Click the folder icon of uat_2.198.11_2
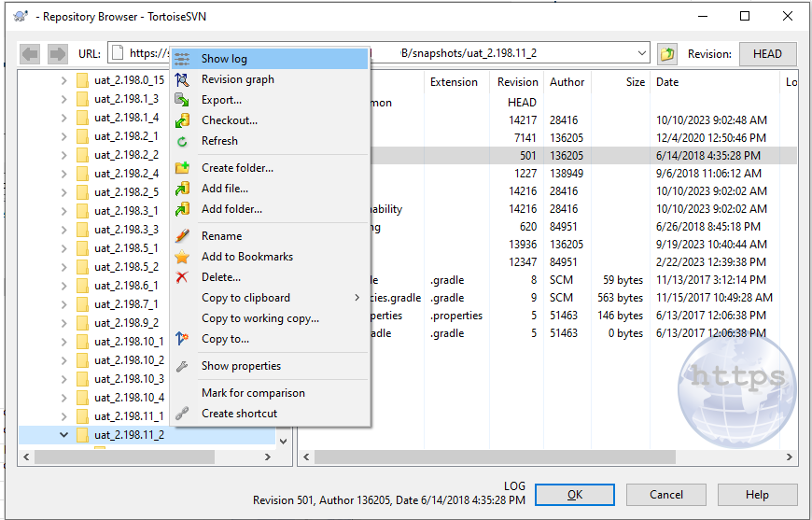The height and width of the screenshot is (520, 812). [82, 435]
